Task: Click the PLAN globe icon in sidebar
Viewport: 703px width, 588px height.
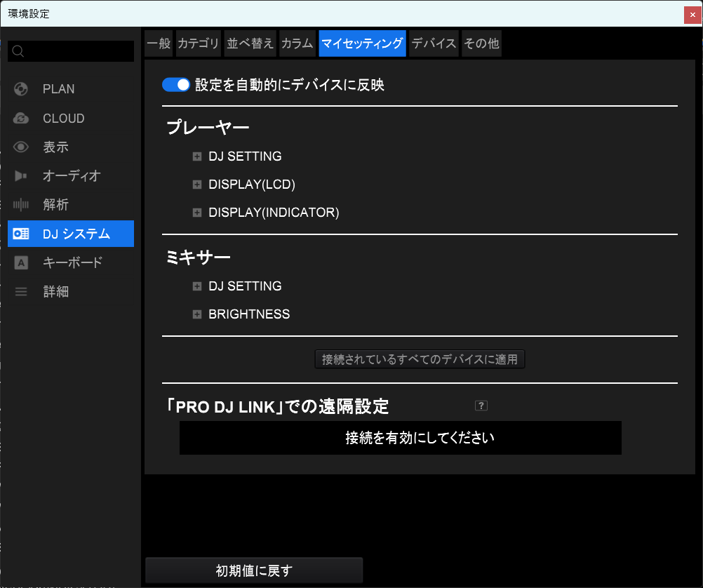Action: 20,89
